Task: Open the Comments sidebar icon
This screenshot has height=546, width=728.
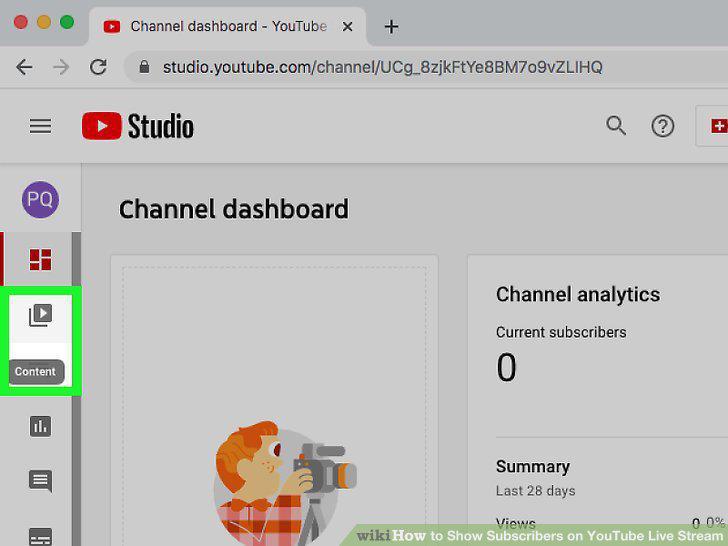Action: point(40,481)
